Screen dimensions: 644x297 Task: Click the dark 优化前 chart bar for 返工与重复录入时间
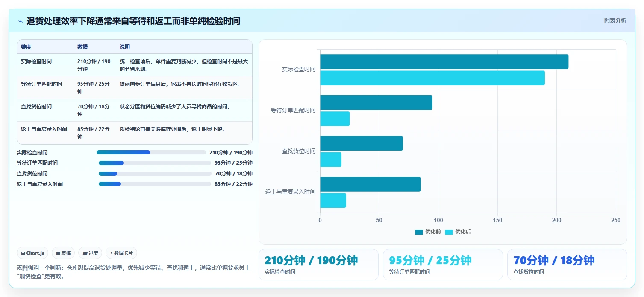coord(370,184)
